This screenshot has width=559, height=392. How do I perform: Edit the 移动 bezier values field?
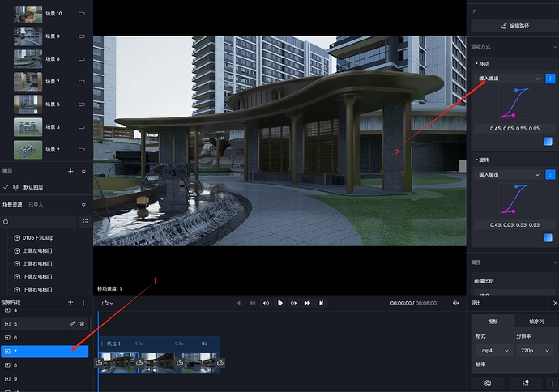tap(514, 129)
